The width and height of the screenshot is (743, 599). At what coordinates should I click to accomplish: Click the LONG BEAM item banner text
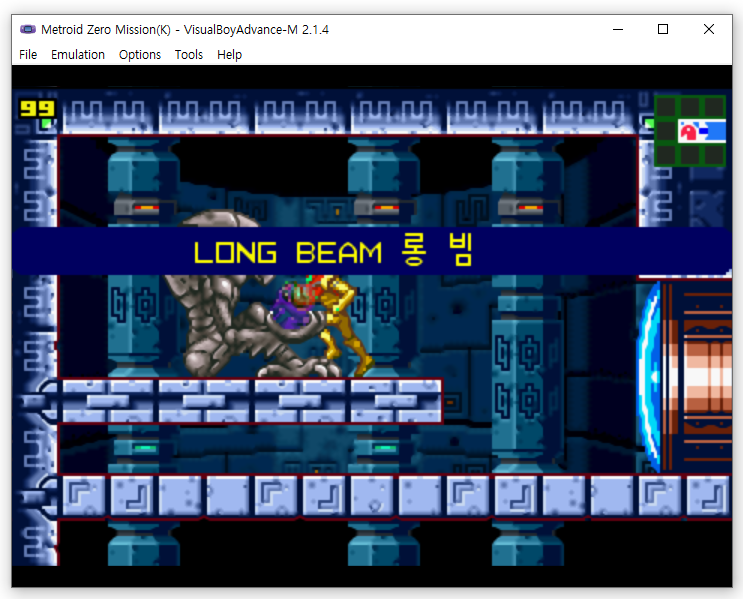tap(333, 251)
